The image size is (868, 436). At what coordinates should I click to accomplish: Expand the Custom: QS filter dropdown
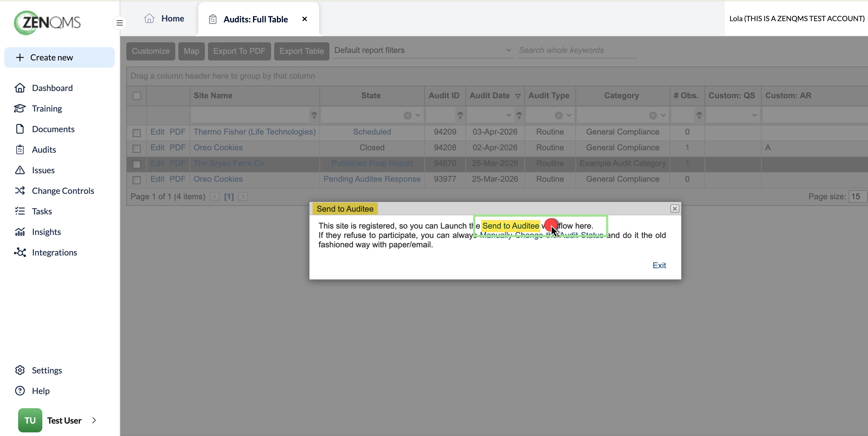(754, 115)
